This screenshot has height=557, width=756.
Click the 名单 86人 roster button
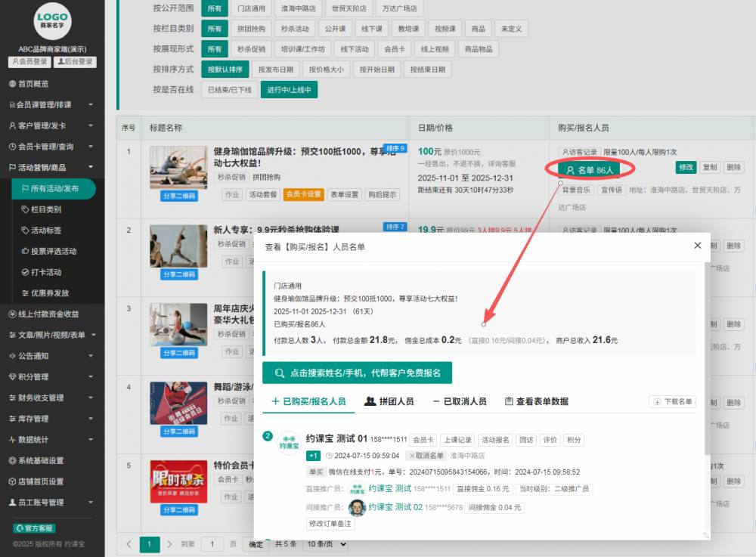pyautogui.click(x=589, y=170)
